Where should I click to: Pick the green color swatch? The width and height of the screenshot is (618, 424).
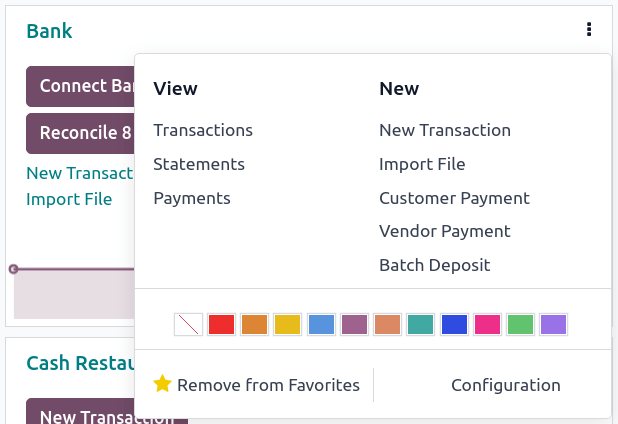pyautogui.click(x=520, y=324)
